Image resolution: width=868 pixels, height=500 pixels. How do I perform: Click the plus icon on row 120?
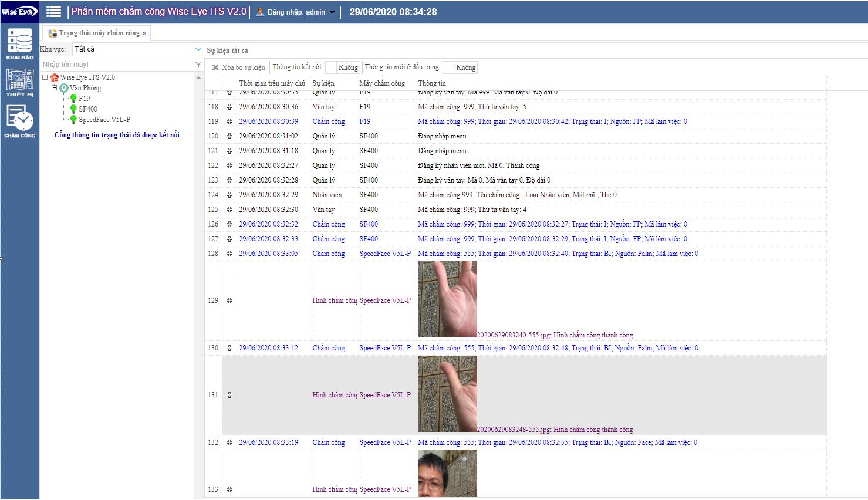coord(229,136)
